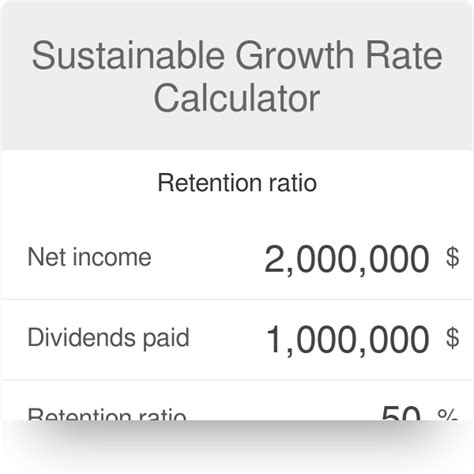Open the dollar unit beside Dividends paid
Image resolution: width=474 pixels, height=474 pixels.
click(x=453, y=338)
